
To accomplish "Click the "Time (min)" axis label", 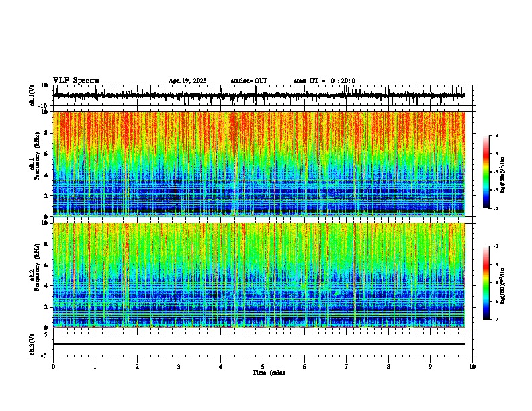I will (x=269, y=373).
